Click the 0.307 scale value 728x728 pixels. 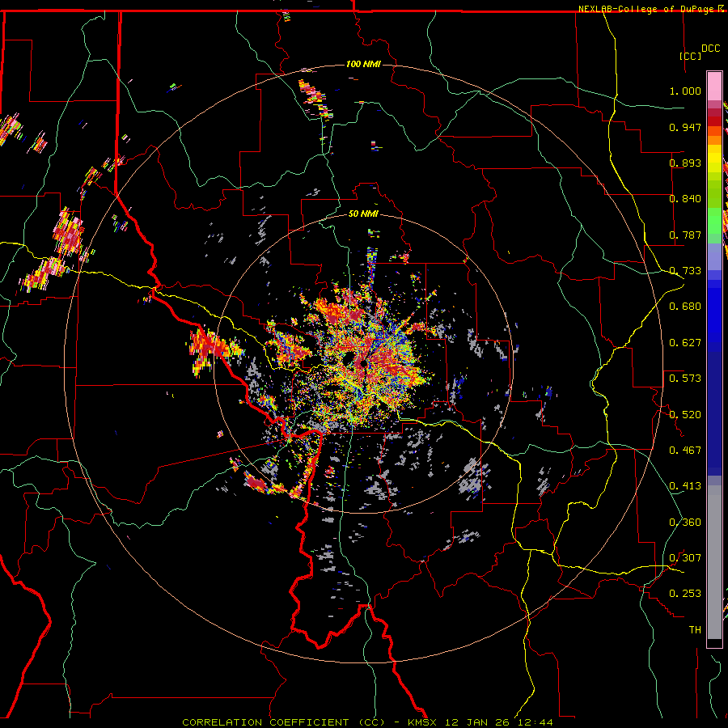coord(685,558)
